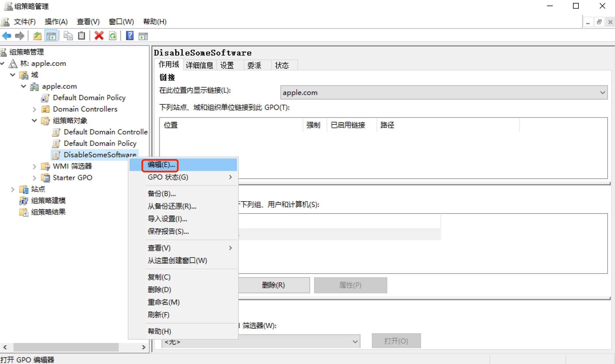615x364 pixels.
Task: Click the Forward arrow toolbar icon
Action: pyautogui.click(x=20, y=36)
